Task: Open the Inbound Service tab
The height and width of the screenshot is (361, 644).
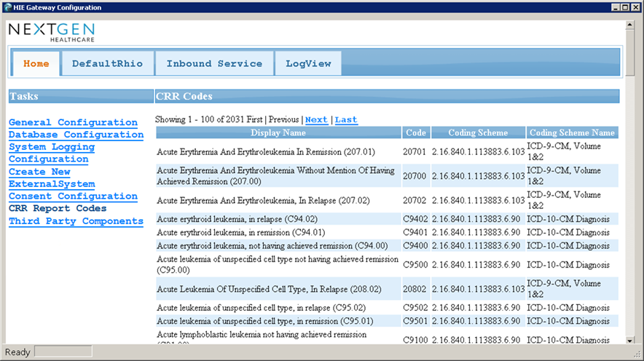Action: point(214,63)
